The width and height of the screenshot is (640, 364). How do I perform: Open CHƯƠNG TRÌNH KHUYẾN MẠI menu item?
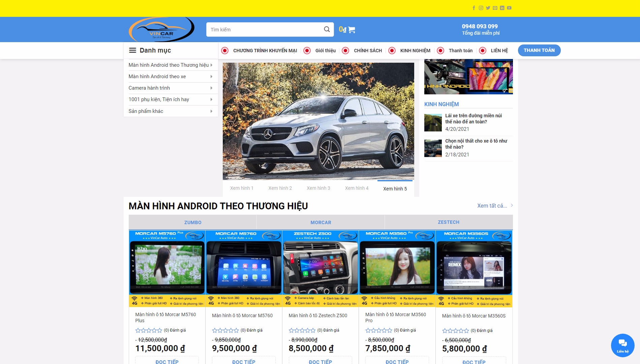click(x=265, y=51)
